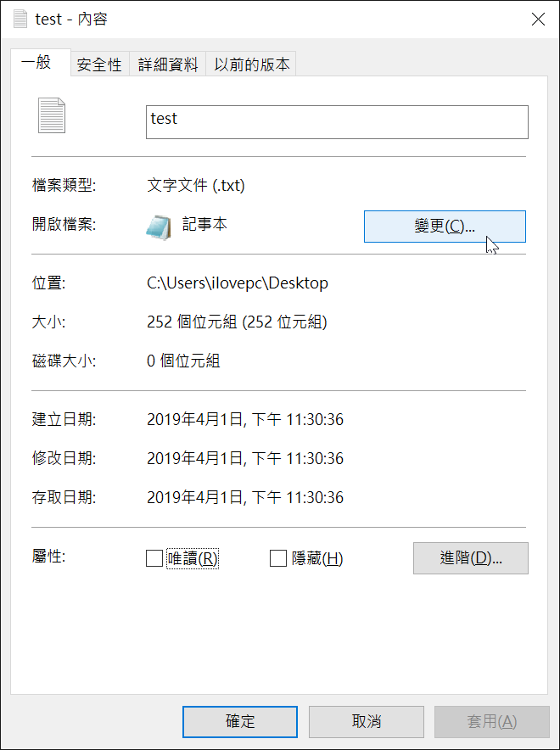This screenshot has height=750, width=560.
Task: Switch to the 詳細資料 tab
Action: point(168,64)
